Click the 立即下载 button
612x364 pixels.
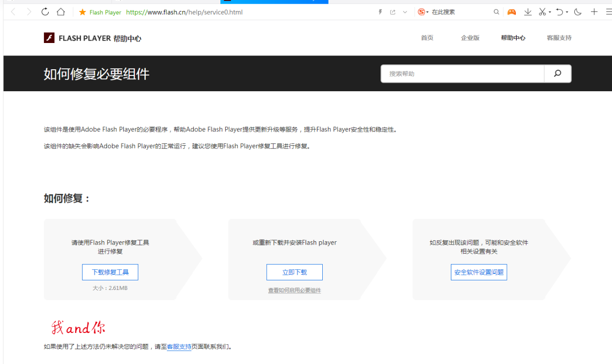coord(295,272)
